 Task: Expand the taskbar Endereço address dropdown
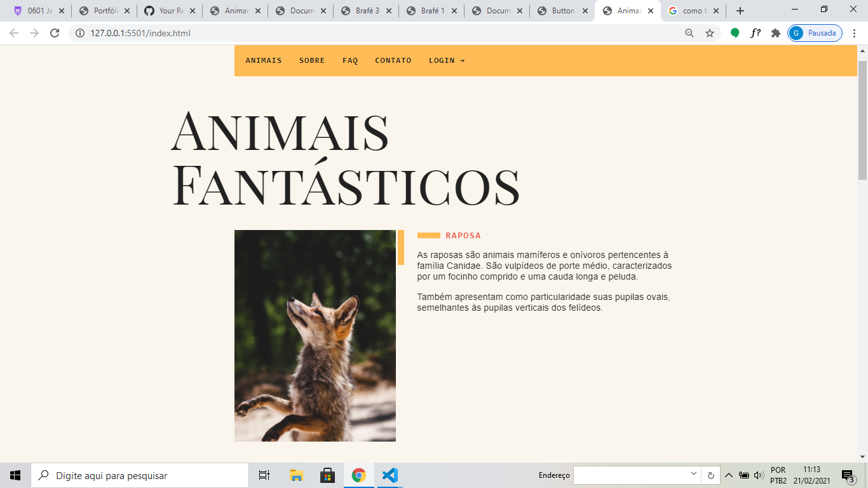(x=694, y=475)
